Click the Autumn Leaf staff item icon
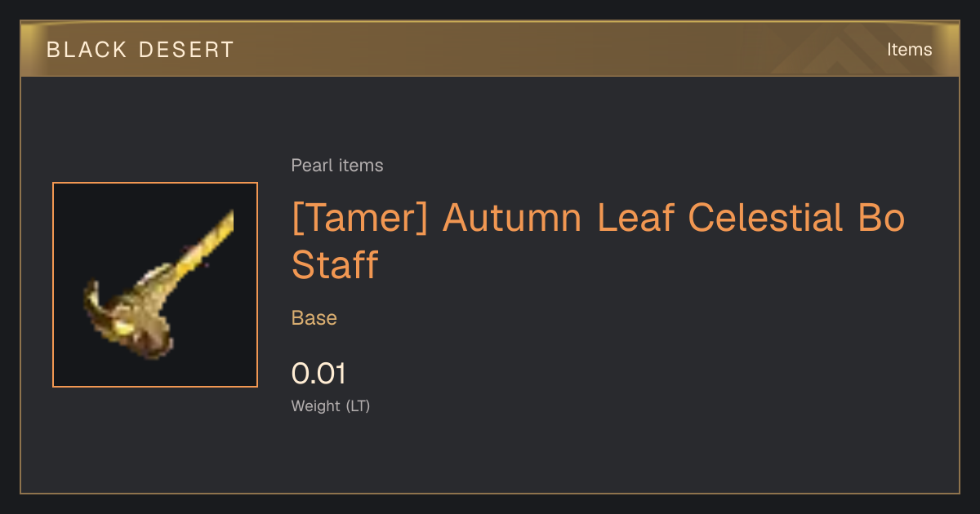 click(155, 285)
